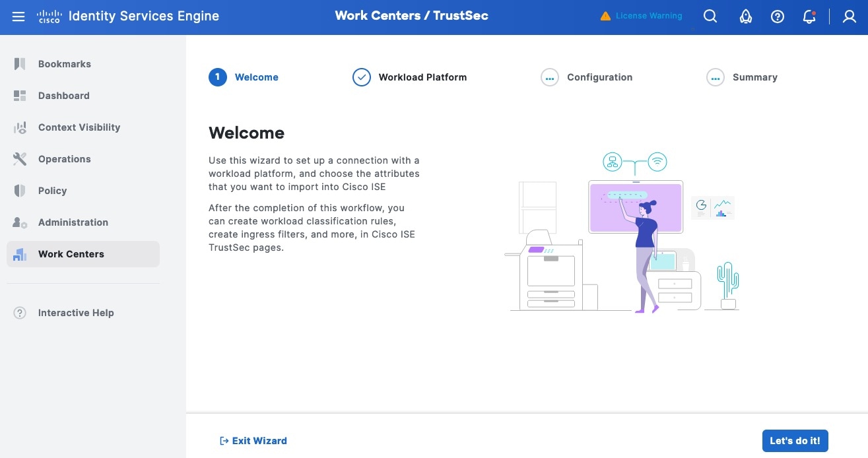Click the Context Visibility sidebar icon
The width and height of the screenshot is (868, 458).
(20, 127)
